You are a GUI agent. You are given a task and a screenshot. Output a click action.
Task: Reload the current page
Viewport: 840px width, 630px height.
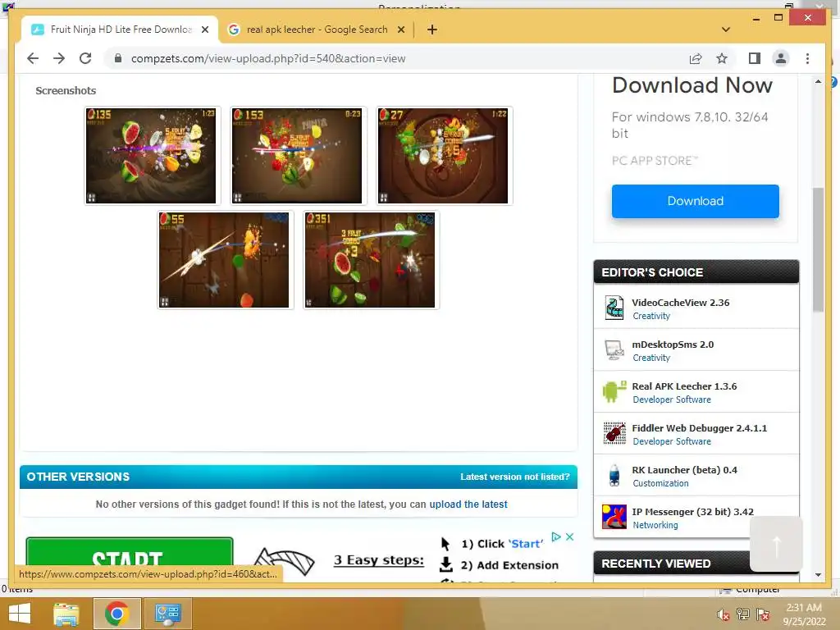[85, 58]
